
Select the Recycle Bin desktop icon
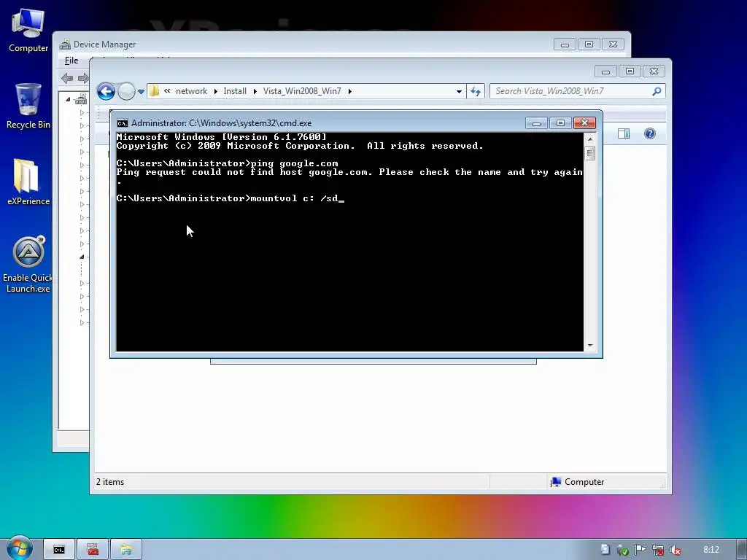28,106
